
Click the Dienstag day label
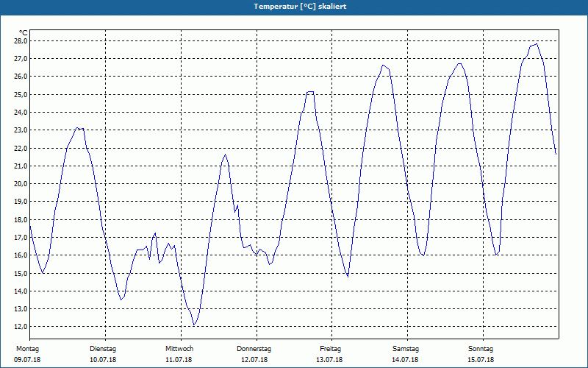coord(103,349)
